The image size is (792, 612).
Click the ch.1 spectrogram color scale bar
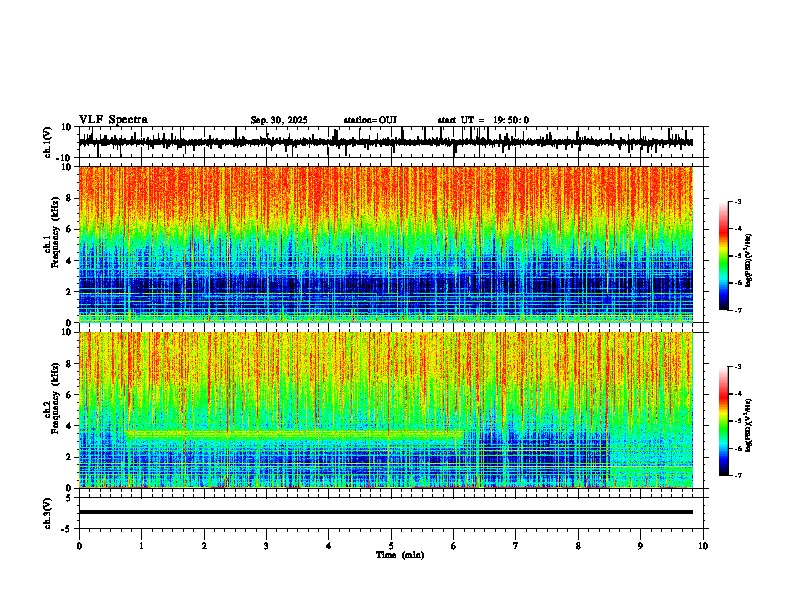coord(724,256)
